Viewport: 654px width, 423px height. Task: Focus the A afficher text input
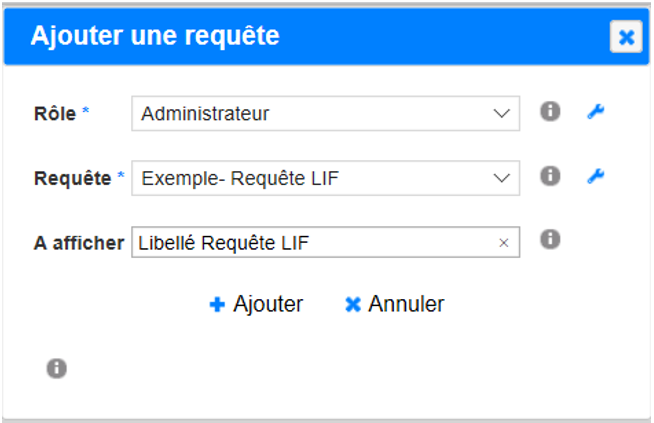coord(310,242)
